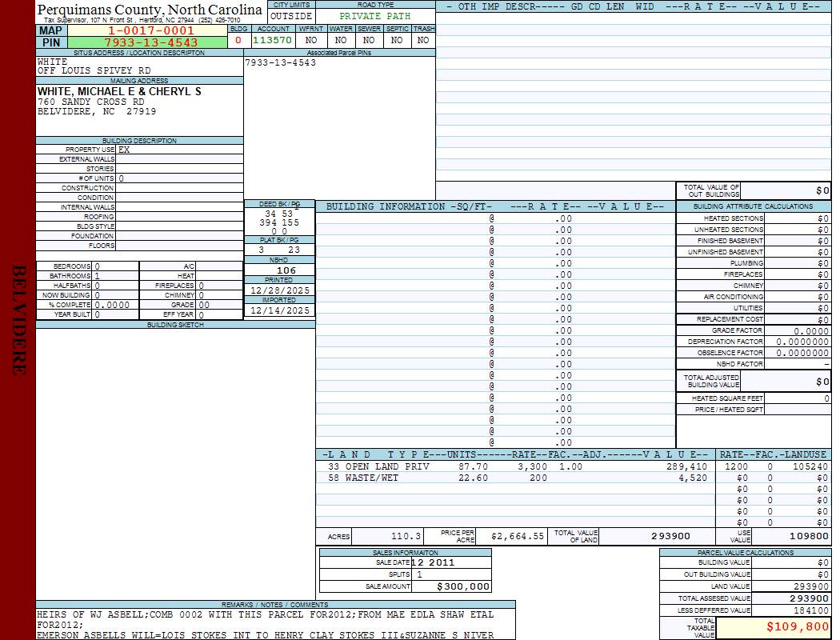Screen dimensions: 840x640
Task: Click the TRASH field showing NO
Action: click(x=423, y=40)
